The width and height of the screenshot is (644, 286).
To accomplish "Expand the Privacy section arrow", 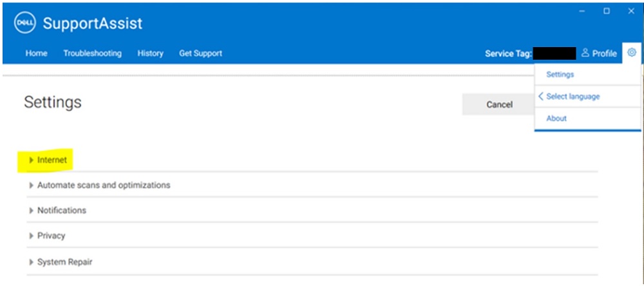I will [31, 236].
